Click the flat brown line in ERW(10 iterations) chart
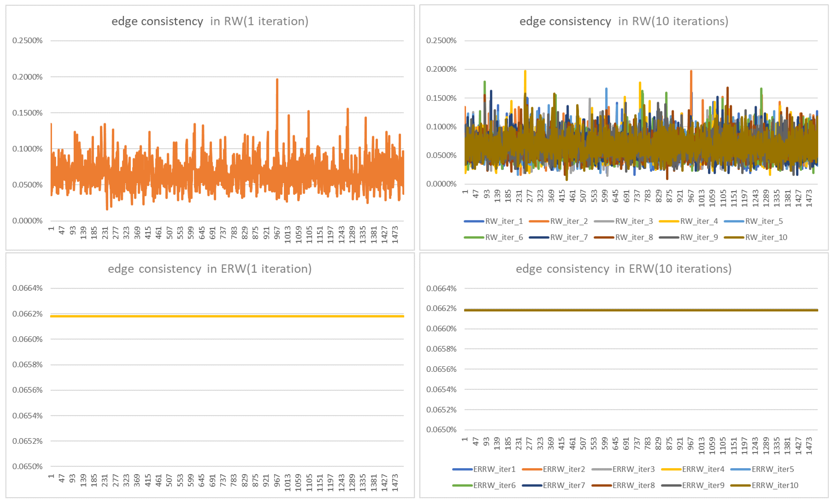Viewport: 834px width, 504px height. tap(641, 310)
